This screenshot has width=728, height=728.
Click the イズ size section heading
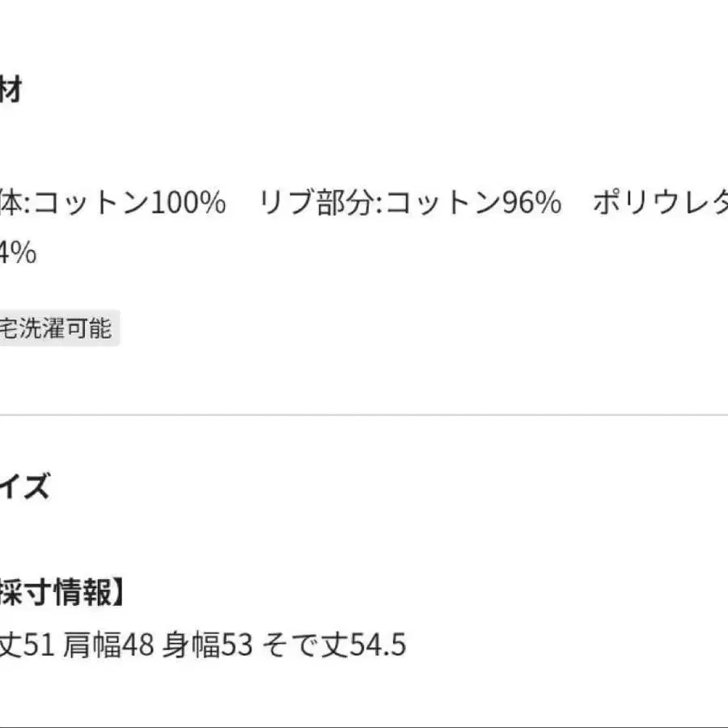point(24,487)
